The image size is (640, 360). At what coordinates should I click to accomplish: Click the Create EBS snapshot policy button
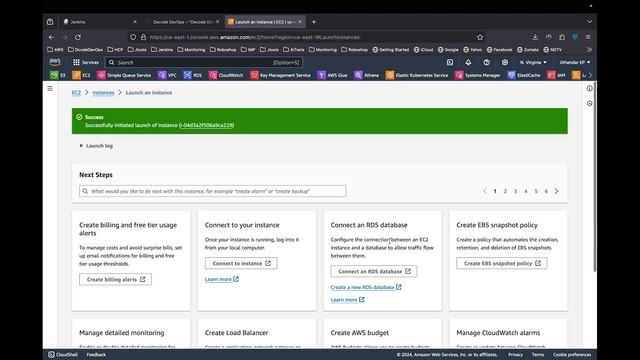tap(502, 263)
